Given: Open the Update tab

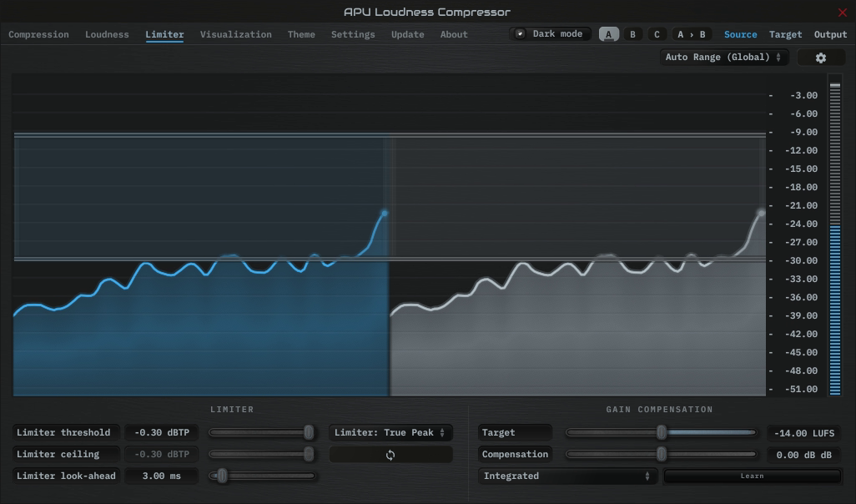Looking at the screenshot, I should tap(407, 34).
